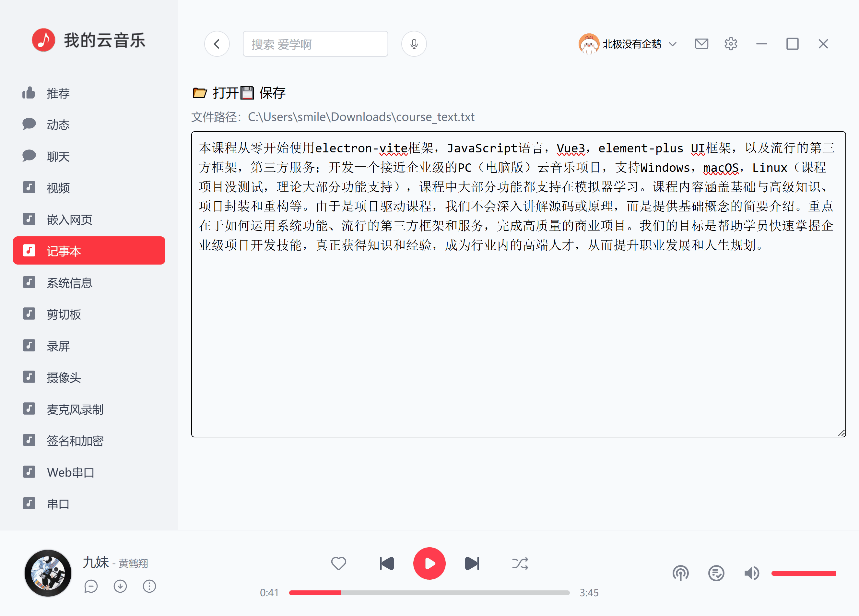This screenshot has width=859, height=616.
Task: Click inside the notepad text area
Action: (x=518, y=284)
